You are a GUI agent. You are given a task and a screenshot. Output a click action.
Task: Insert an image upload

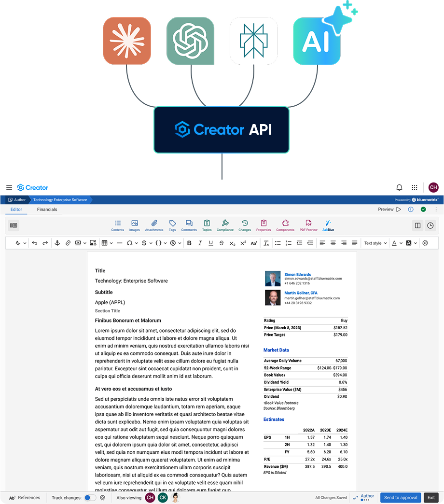93,243
